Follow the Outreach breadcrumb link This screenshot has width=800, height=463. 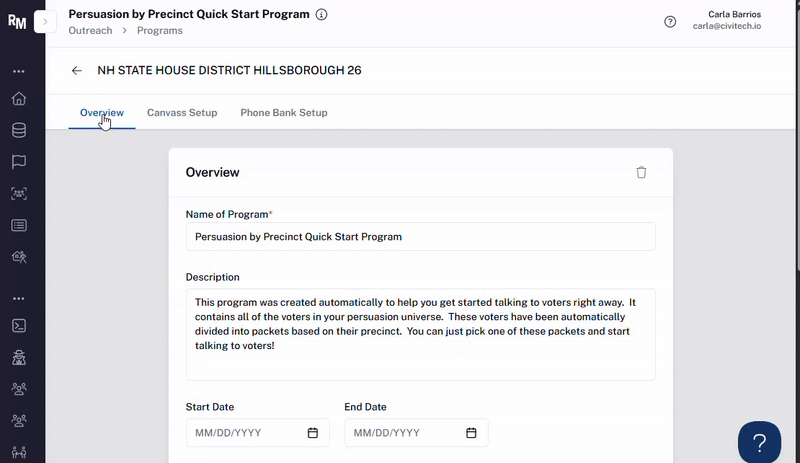pyautogui.click(x=90, y=31)
